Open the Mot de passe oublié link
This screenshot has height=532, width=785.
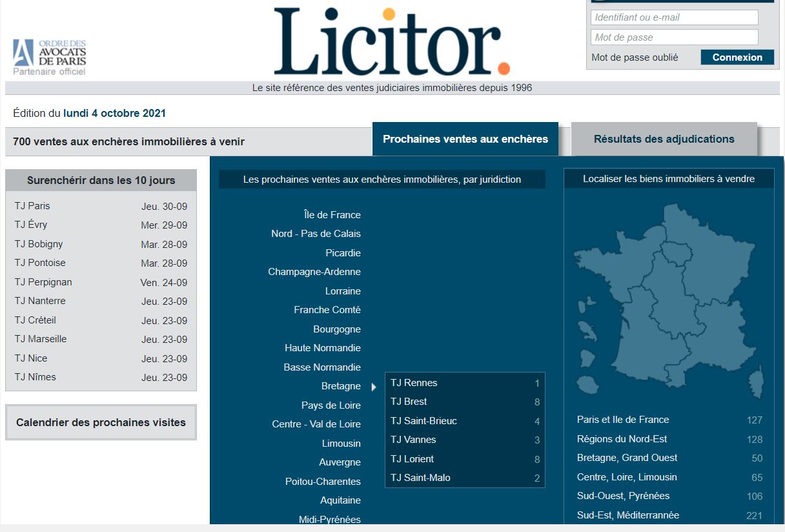click(x=635, y=57)
